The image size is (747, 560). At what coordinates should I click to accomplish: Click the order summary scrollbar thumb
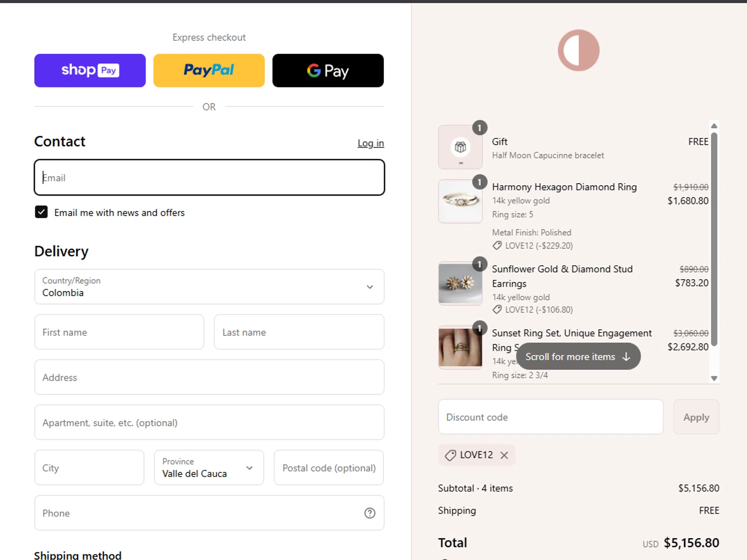(x=714, y=239)
